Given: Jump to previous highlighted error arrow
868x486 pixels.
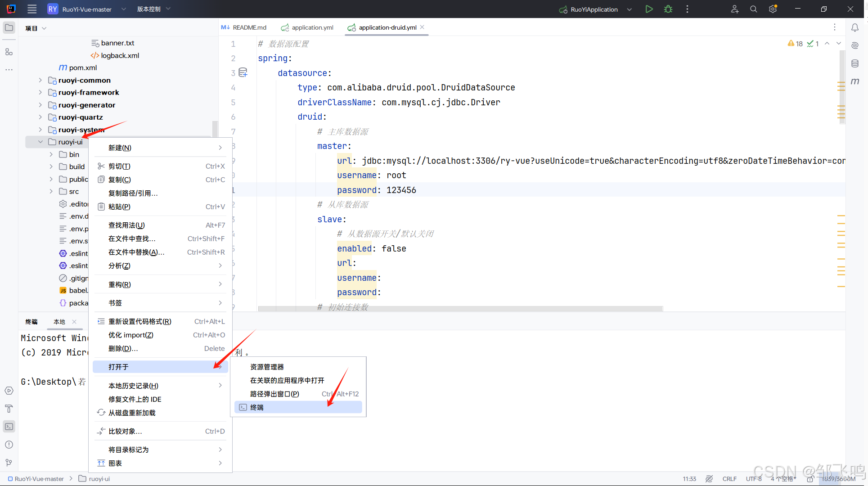Looking at the screenshot, I should (x=827, y=44).
